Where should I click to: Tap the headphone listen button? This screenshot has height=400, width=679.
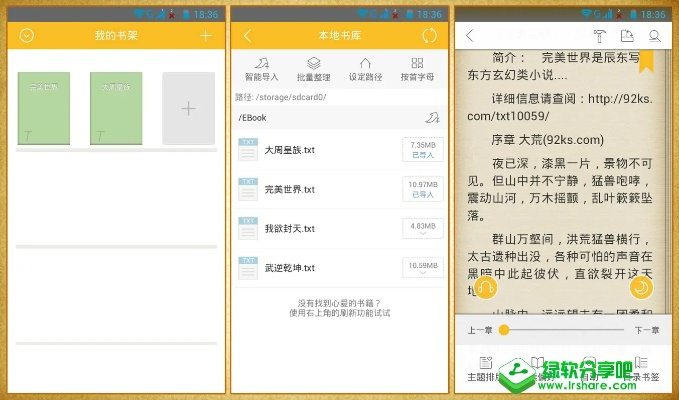[x=485, y=289]
